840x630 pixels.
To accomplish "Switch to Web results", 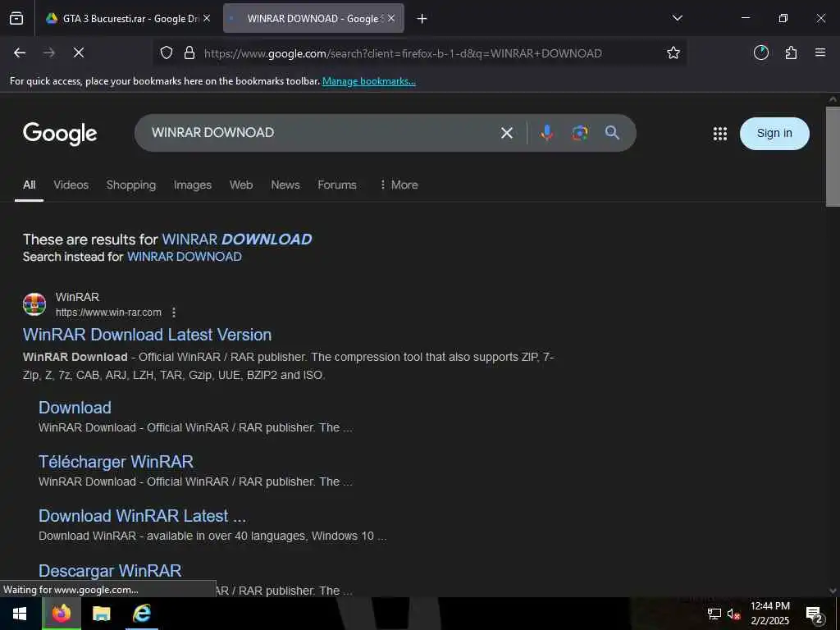I will coord(241,185).
